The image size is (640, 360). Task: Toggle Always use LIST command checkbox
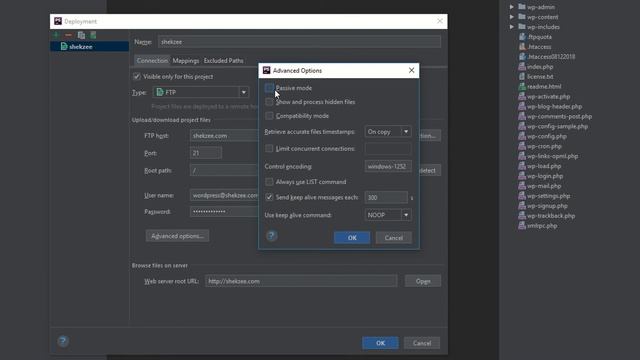coord(269,182)
